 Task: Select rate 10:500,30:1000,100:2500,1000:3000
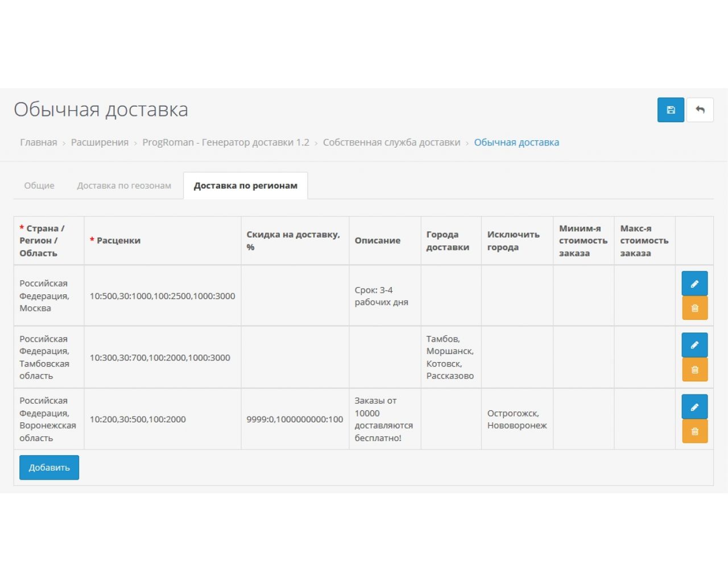[x=162, y=296]
